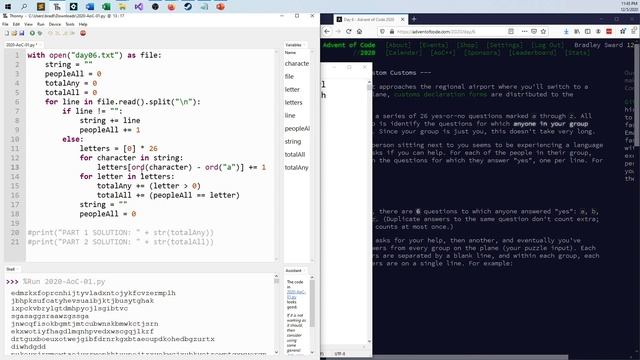Screen dimensions: 640x360
Task: Click the [Log Out] link on Advent of Code
Action: click(547, 45)
